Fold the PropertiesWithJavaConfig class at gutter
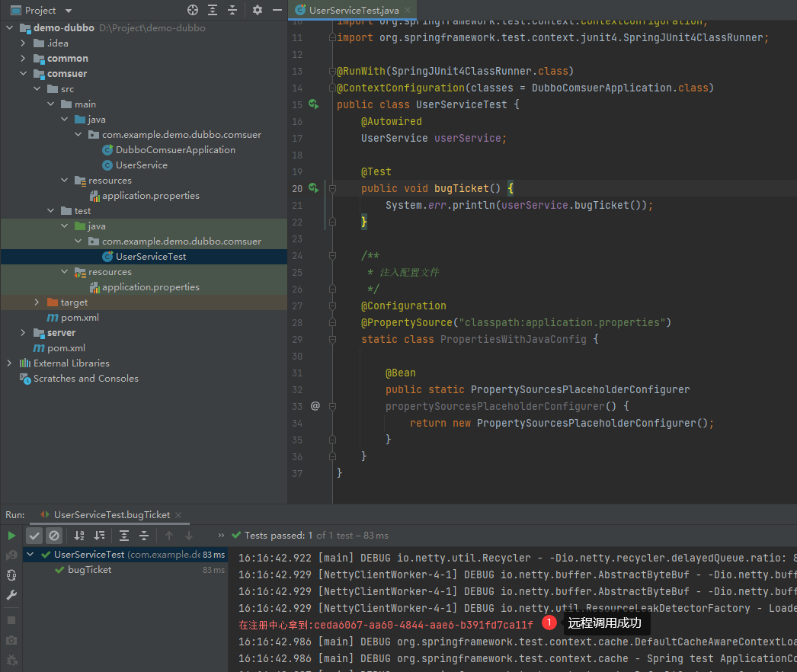The height and width of the screenshot is (672, 797). [x=332, y=339]
